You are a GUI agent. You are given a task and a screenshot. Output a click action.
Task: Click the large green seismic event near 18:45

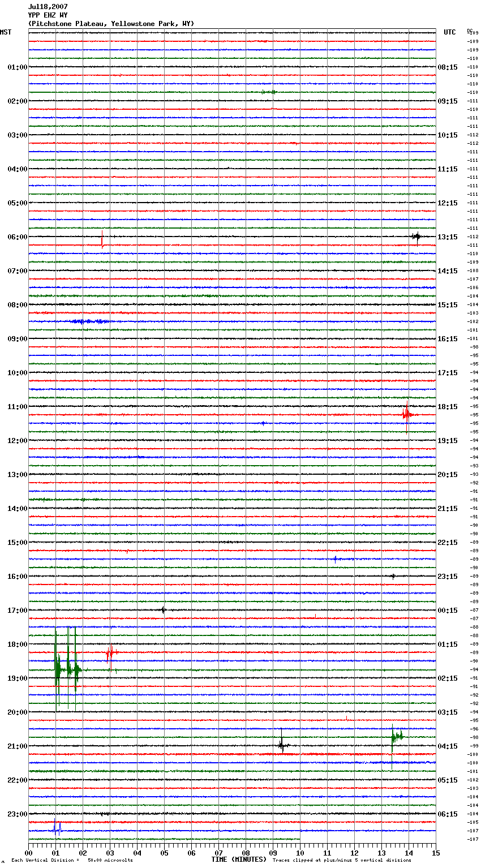click(x=67, y=669)
